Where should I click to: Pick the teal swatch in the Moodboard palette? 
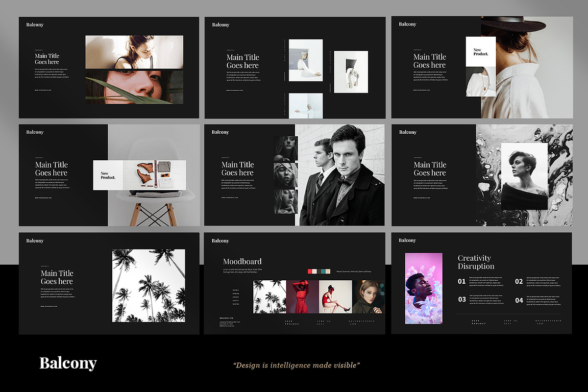[x=323, y=271]
